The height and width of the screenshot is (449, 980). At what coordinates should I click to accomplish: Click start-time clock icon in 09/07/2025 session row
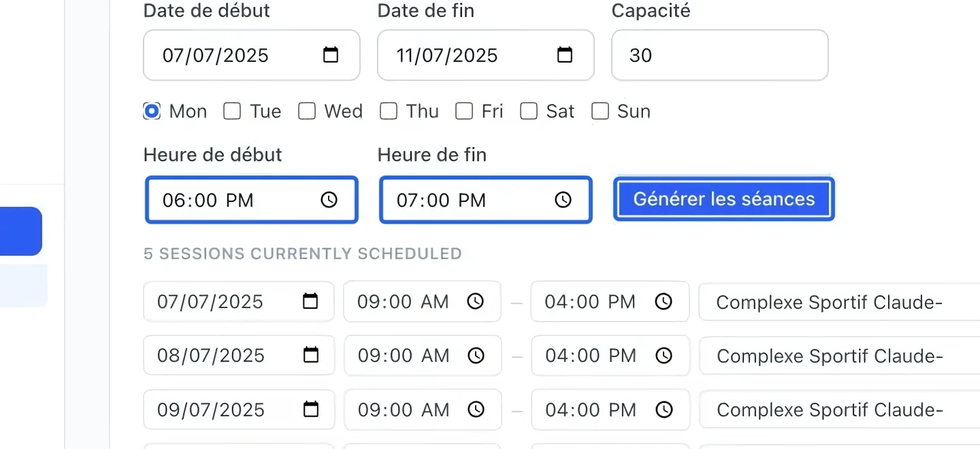click(476, 410)
